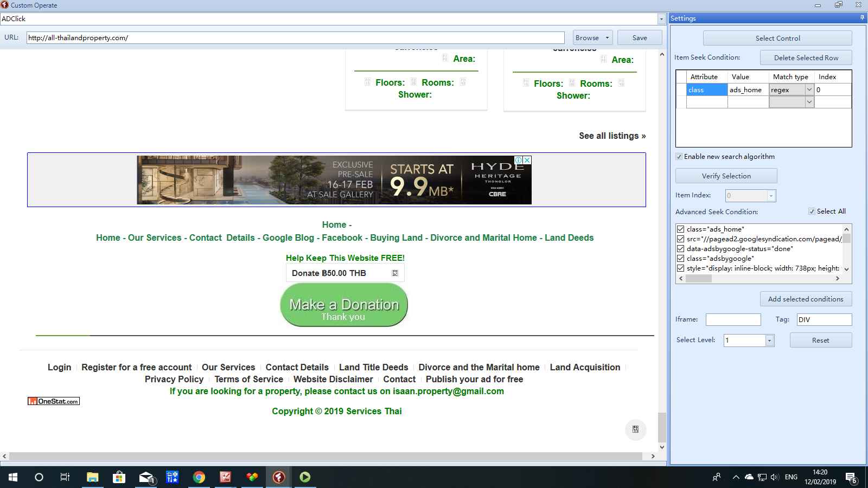Click the OneStat.com counter badge
This screenshot has width=868, height=488.
pyautogui.click(x=54, y=401)
